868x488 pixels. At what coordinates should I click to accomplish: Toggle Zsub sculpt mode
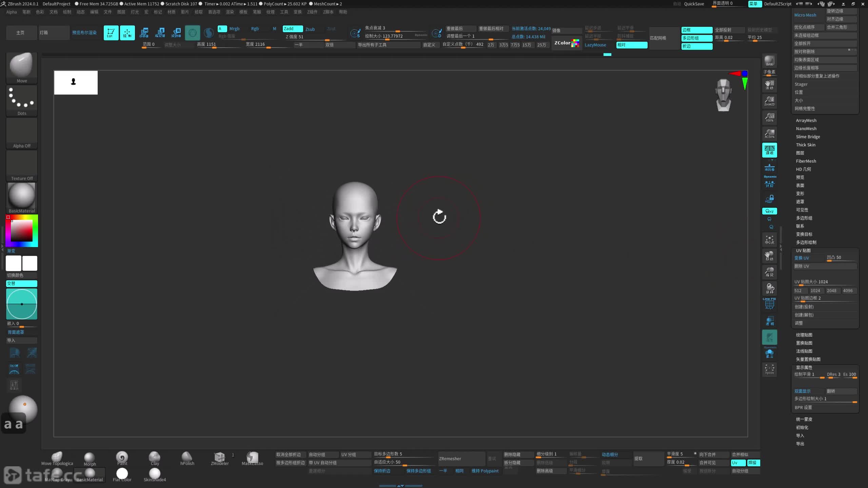pyautogui.click(x=310, y=29)
